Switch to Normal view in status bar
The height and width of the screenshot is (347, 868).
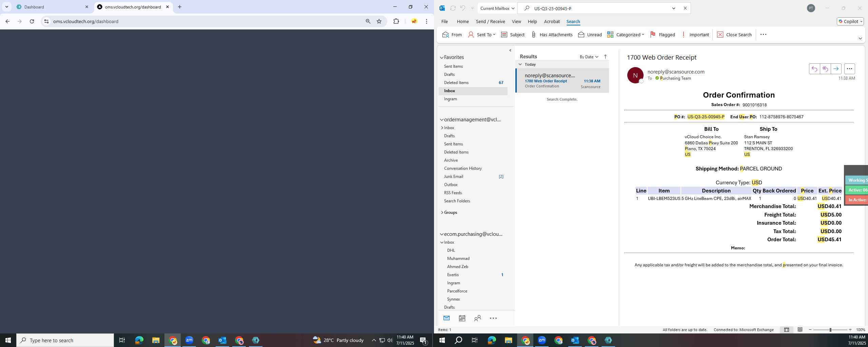click(787, 330)
